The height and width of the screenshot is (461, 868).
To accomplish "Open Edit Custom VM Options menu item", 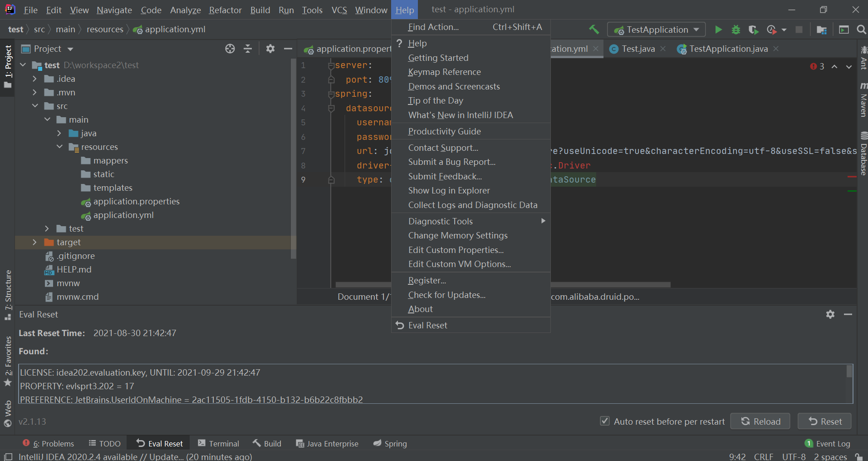I will (x=471, y=264).
